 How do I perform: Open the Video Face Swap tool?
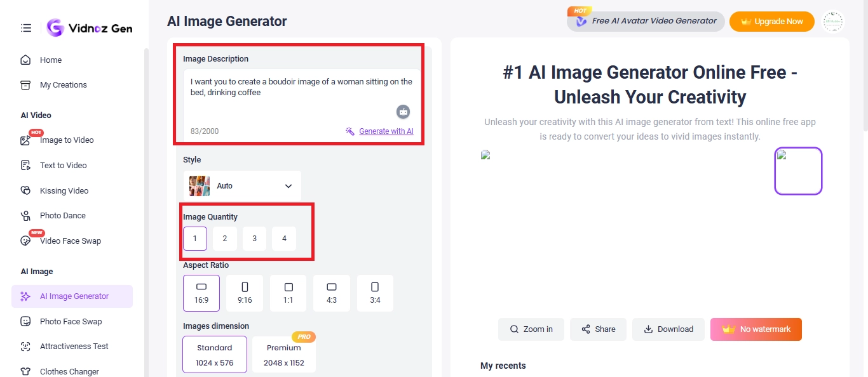tap(70, 241)
